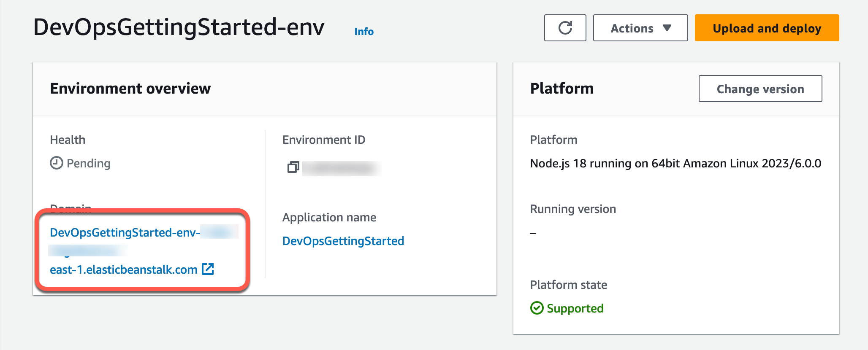Viewport: 868px width, 350px height.
Task: Click the blurred Environment ID value
Action: click(x=342, y=168)
